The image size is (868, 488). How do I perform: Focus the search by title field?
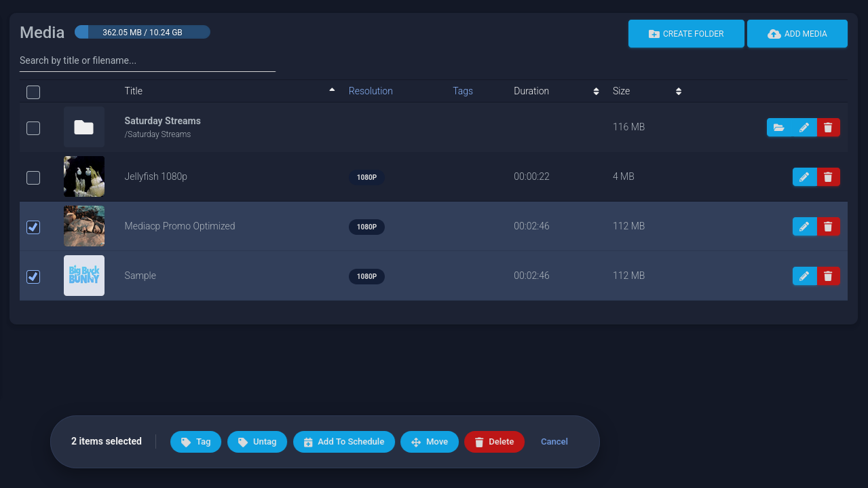pos(147,60)
